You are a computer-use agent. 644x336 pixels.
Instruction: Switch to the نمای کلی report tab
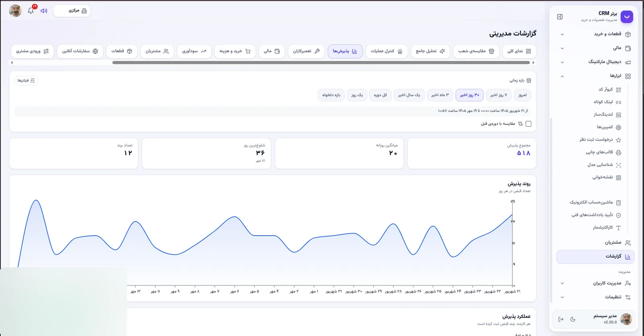pyautogui.click(x=519, y=51)
